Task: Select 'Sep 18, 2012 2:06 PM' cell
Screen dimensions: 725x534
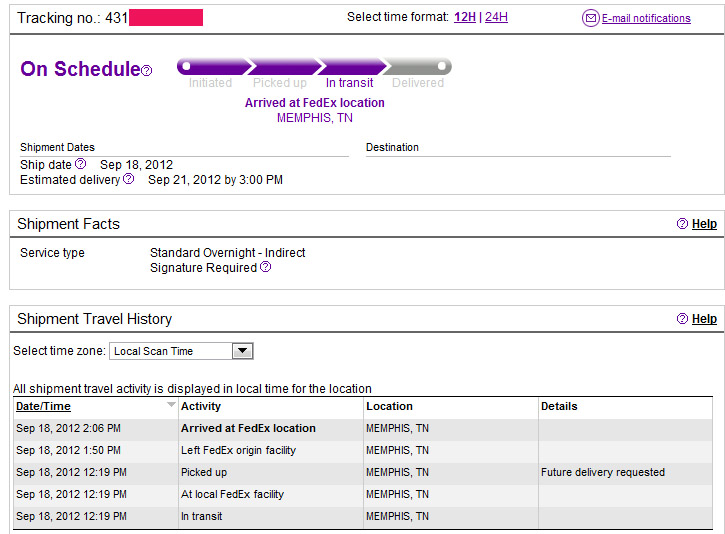Action: pos(68,428)
